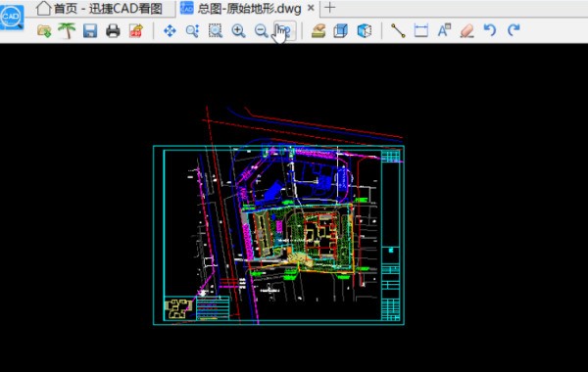The width and height of the screenshot is (588, 372).
Task: Zoom in with the plus magnifier
Action: (x=238, y=30)
